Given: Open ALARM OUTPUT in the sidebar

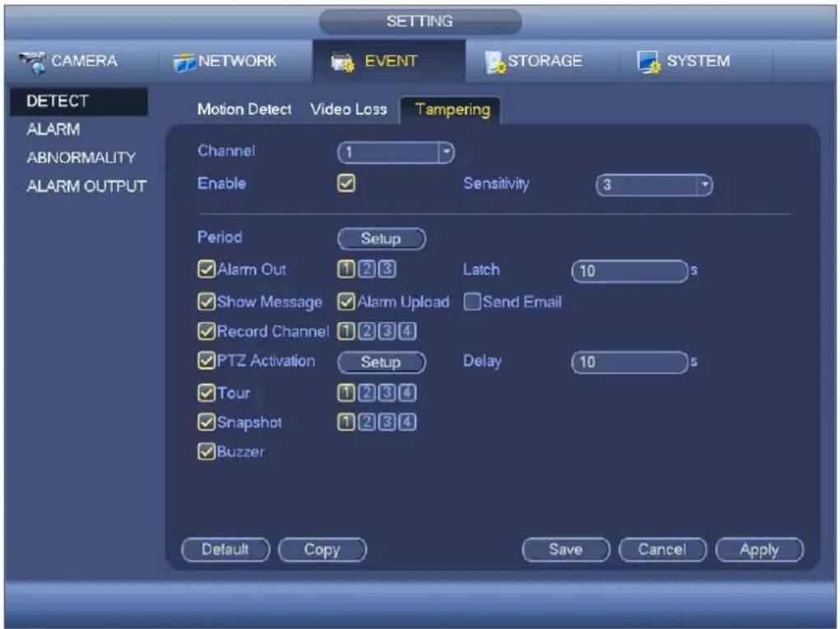Looking at the screenshot, I should point(86,187).
